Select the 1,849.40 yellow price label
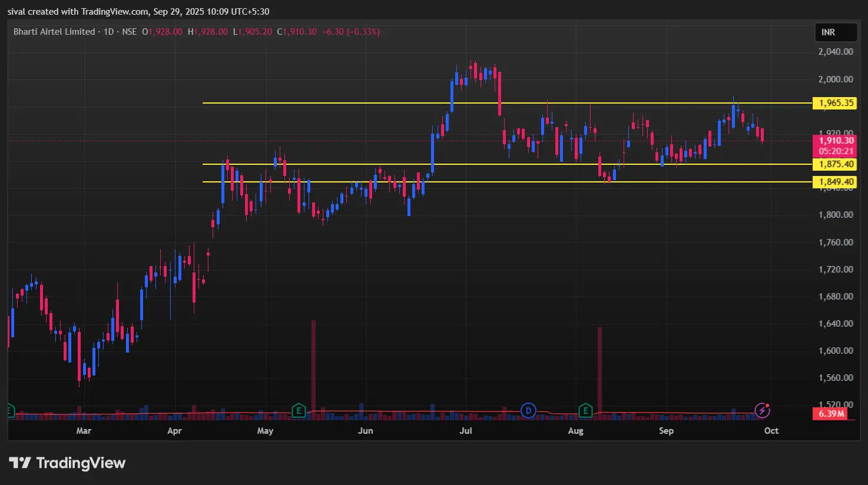Screen dimensions: 868x485 (x=835, y=182)
